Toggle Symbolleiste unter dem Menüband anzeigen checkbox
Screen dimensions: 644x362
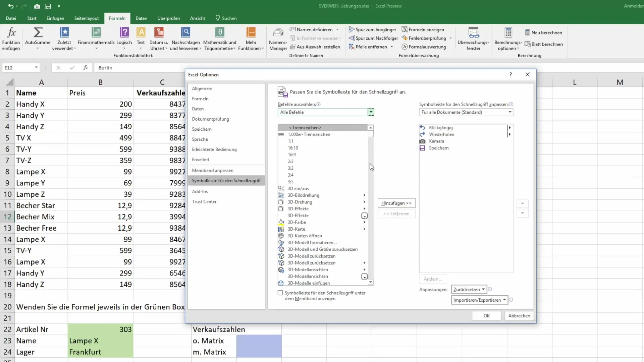click(280, 293)
